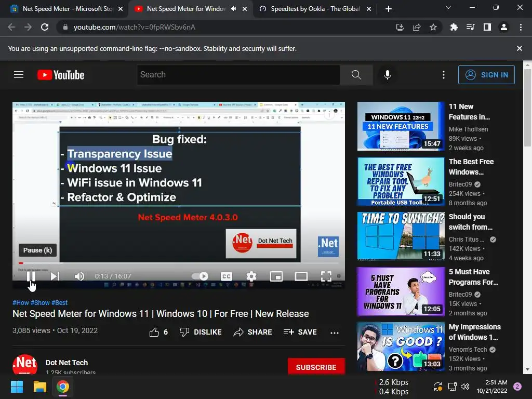Open more actions ellipsis under video
This screenshot has width=532, height=399.
click(x=335, y=332)
